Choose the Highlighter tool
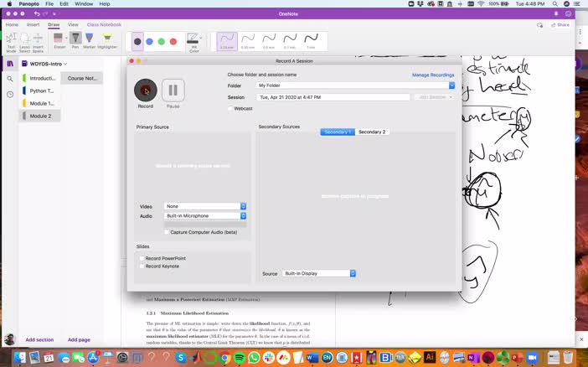Viewport: 588px width, 367px height. pos(107,39)
